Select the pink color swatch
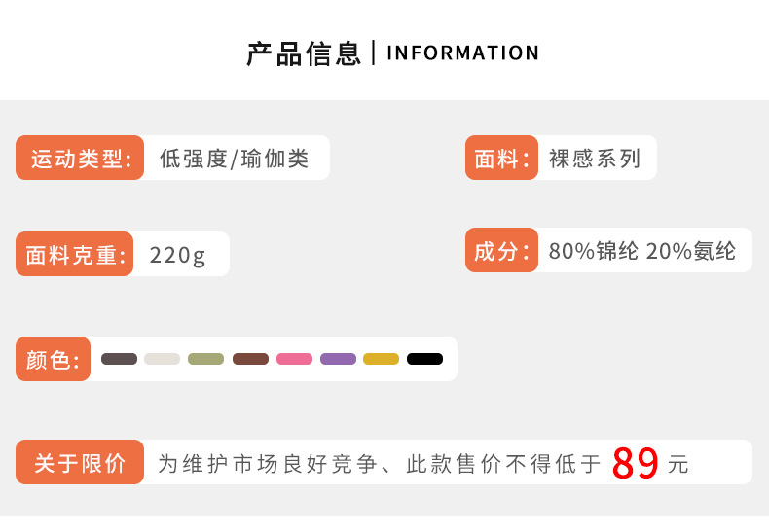This screenshot has height=532, width=769. point(294,359)
